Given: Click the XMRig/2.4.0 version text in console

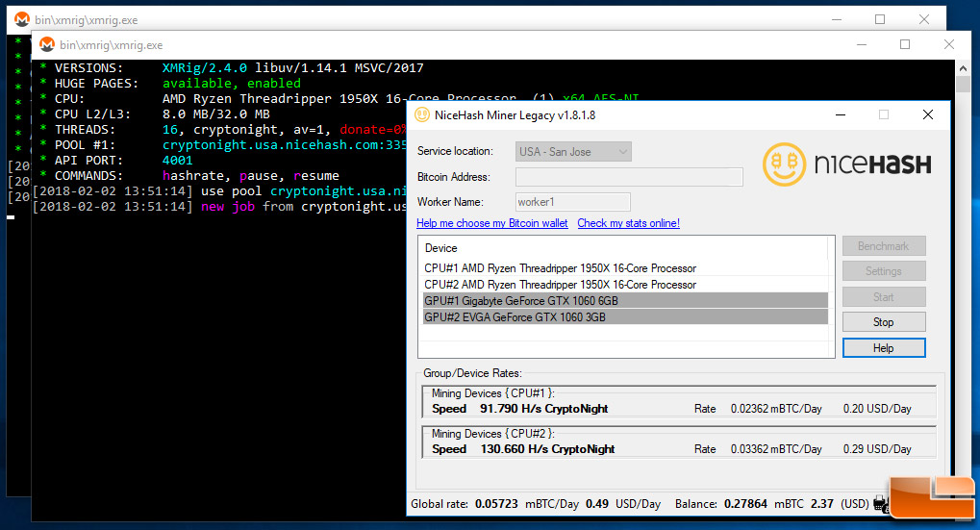Looking at the screenshot, I should (x=205, y=67).
